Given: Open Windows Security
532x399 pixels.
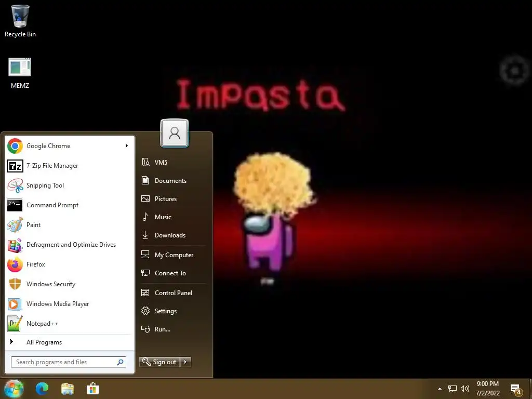Looking at the screenshot, I should (x=70, y=284).
